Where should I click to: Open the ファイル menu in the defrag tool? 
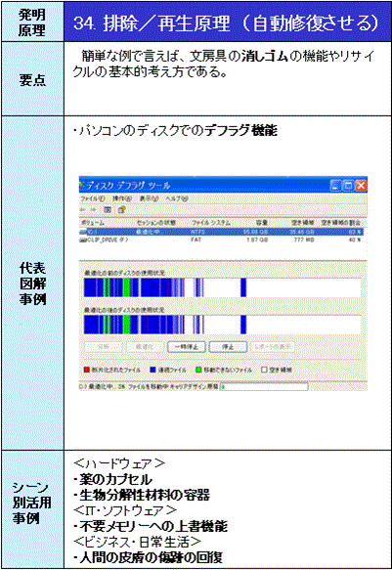pyautogui.click(x=92, y=198)
